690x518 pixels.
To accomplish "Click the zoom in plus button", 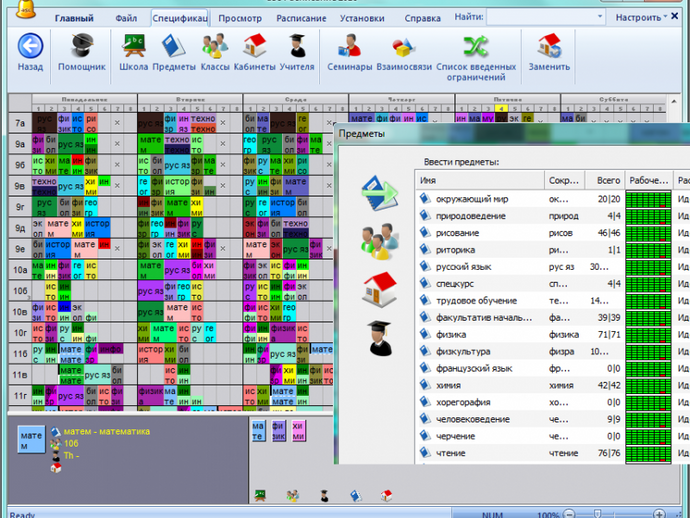I will point(659,514).
